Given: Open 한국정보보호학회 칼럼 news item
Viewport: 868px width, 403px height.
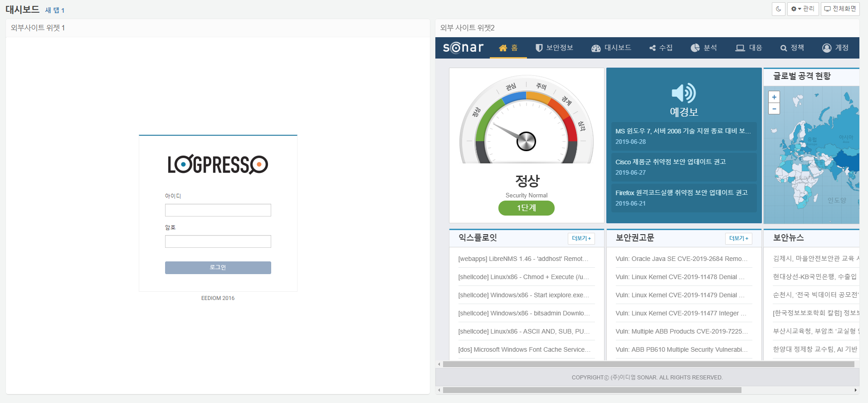Looking at the screenshot, I should point(816,313).
